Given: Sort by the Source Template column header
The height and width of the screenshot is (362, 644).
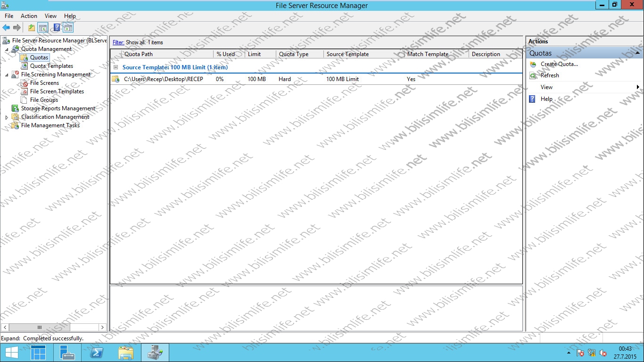Looking at the screenshot, I should pos(364,54).
